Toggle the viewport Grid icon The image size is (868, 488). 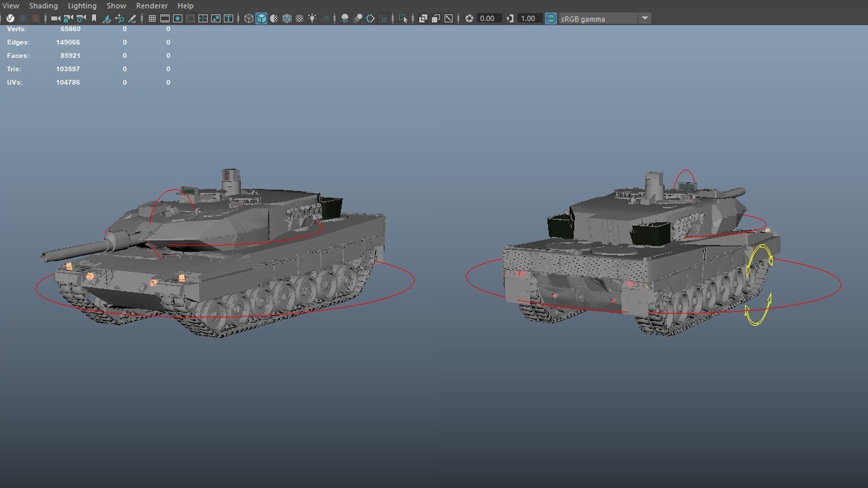click(x=152, y=19)
